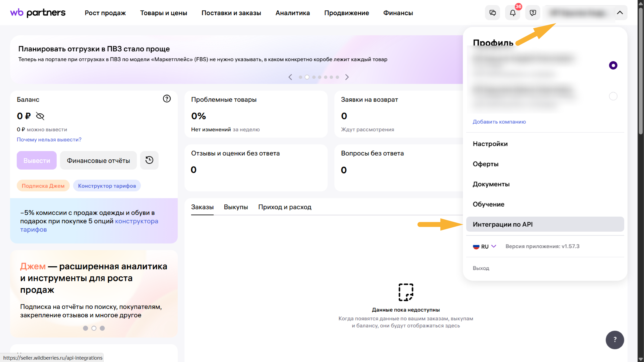Collapse profile menu with the chevron
The width and height of the screenshot is (644, 362).
620,12
